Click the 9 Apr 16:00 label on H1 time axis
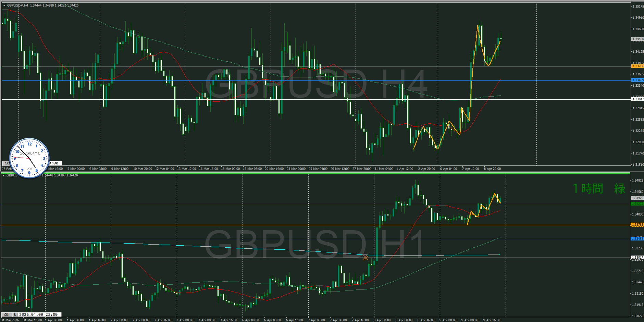Viewport: 644px width, 322px height. pyautogui.click(x=492, y=320)
